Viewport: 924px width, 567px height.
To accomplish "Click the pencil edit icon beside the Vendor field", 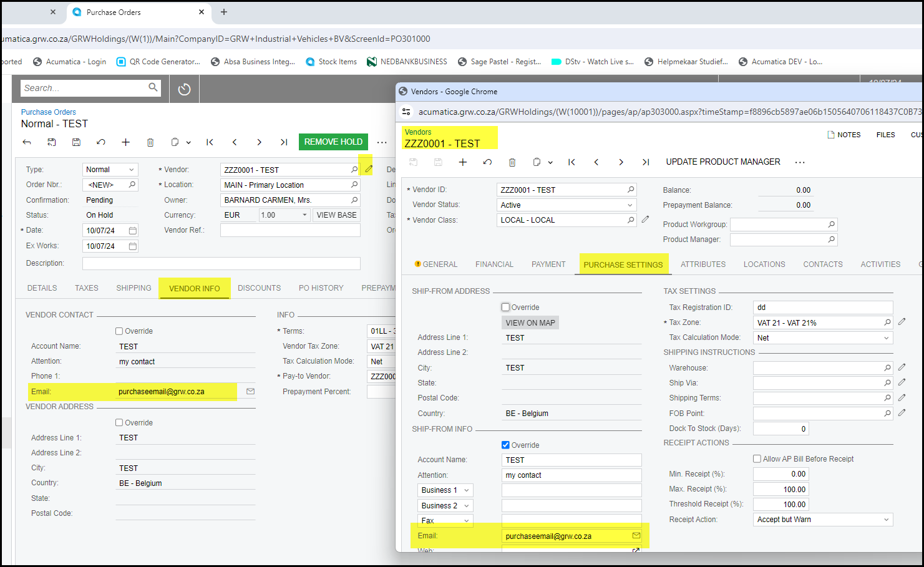I will tap(369, 169).
